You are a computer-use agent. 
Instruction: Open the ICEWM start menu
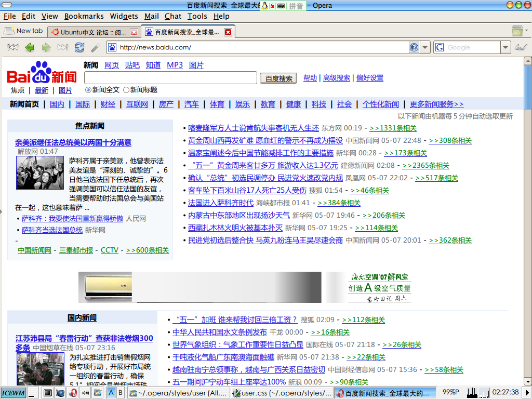coord(13,393)
